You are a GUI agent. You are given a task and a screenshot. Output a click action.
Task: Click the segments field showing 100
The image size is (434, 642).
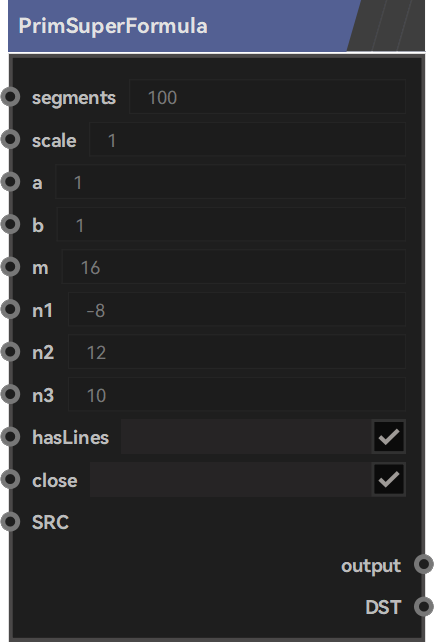(x=267, y=97)
